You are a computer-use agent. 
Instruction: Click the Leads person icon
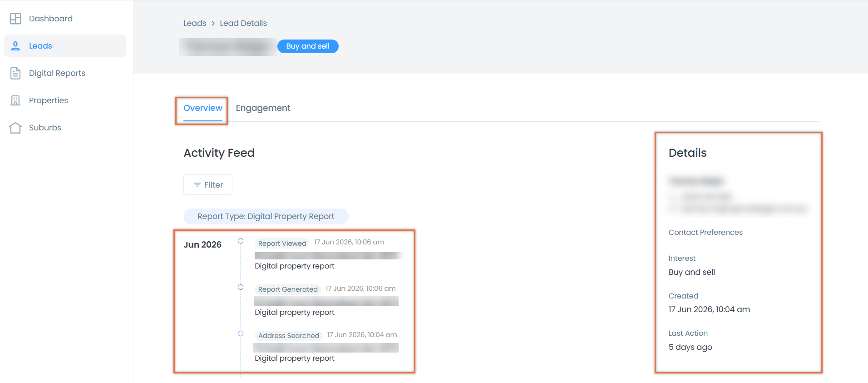(15, 46)
